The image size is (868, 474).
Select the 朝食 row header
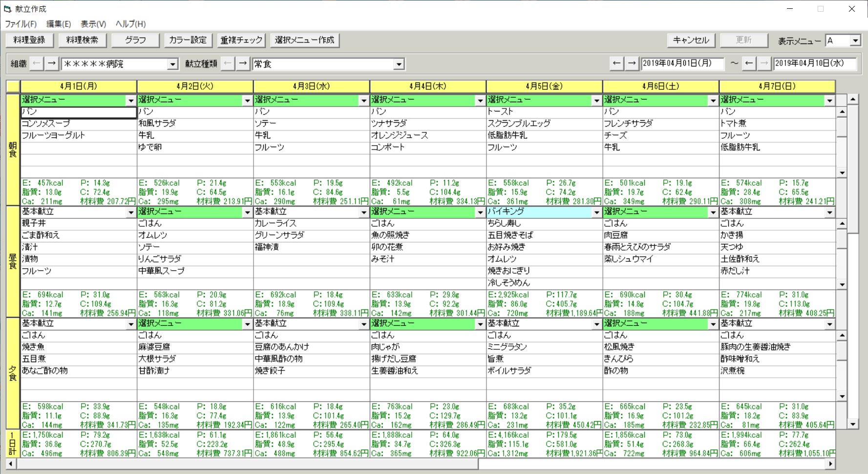13,150
